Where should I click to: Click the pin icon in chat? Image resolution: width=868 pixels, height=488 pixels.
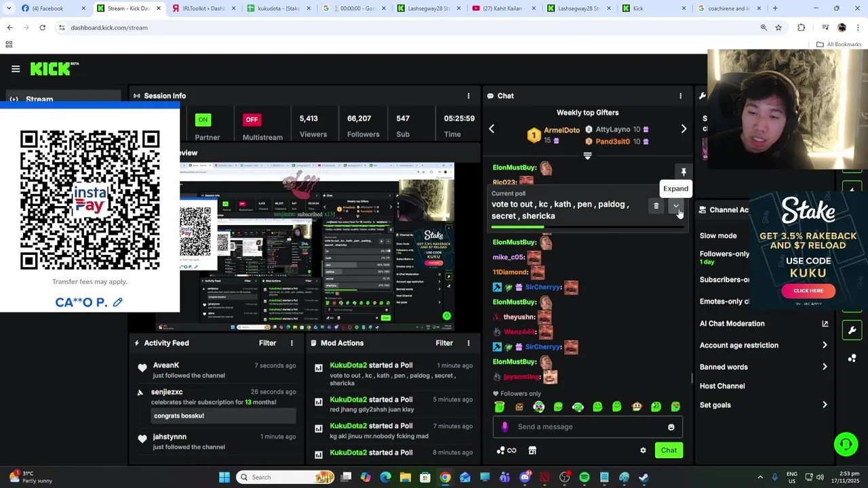tap(684, 172)
